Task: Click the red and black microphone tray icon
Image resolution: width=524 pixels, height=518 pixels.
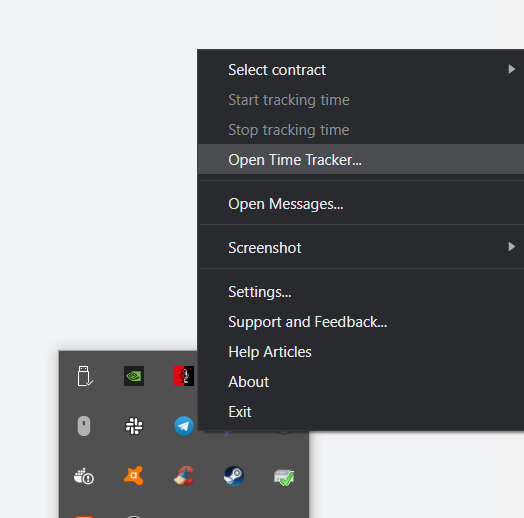Action: [184, 376]
